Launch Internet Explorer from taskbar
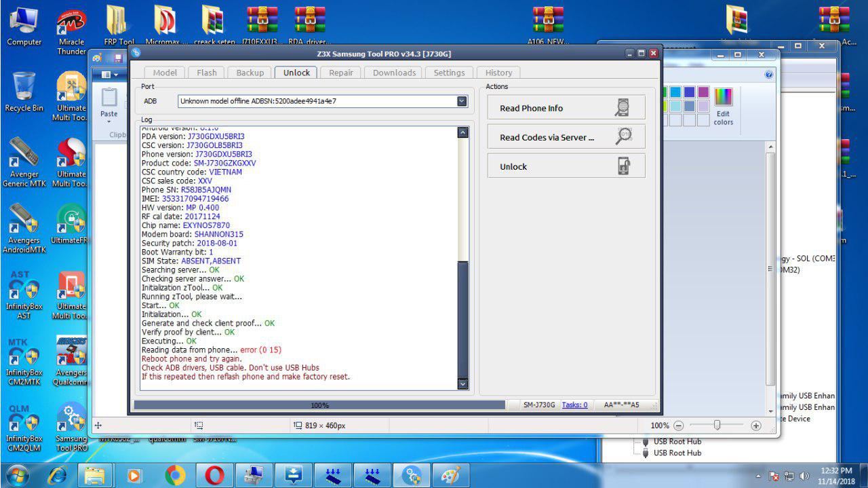This screenshot has width=868, height=488. point(58,475)
